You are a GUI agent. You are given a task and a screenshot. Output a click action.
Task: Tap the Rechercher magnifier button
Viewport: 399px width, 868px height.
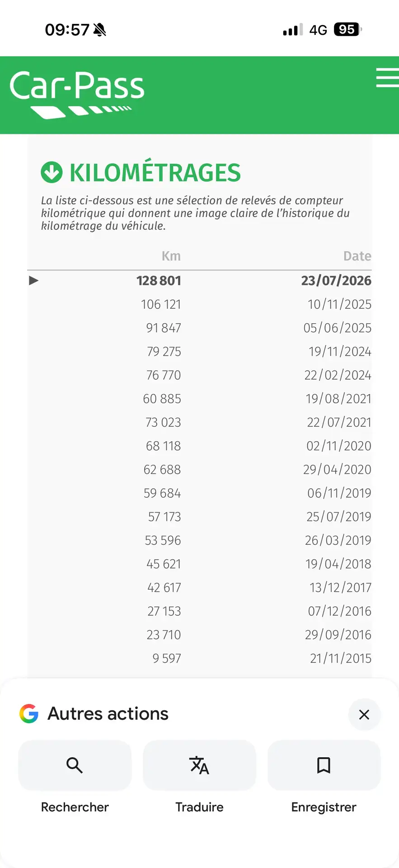click(75, 765)
